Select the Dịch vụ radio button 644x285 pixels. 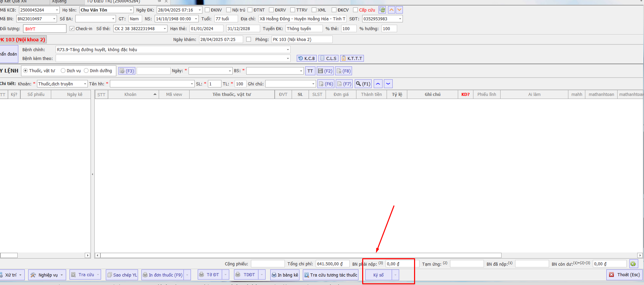pyautogui.click(x=63, y=70)
